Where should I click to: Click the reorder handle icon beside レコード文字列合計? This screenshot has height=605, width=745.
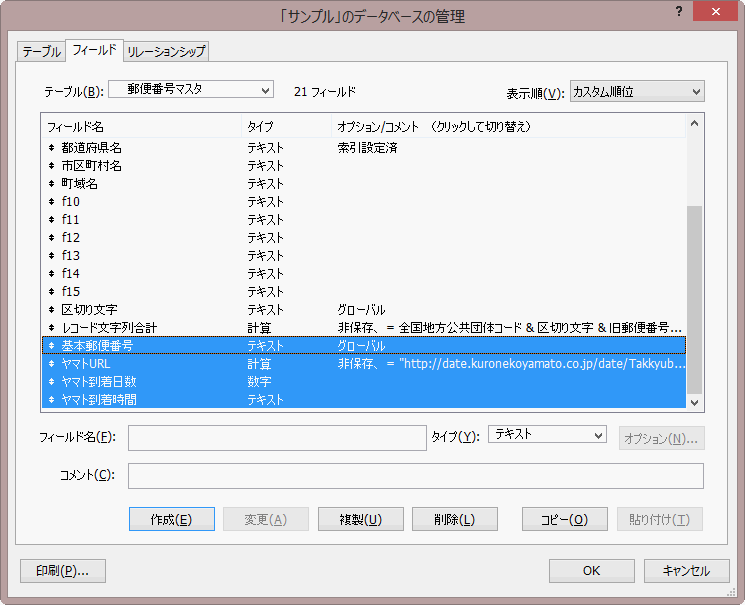coord(51,327)
